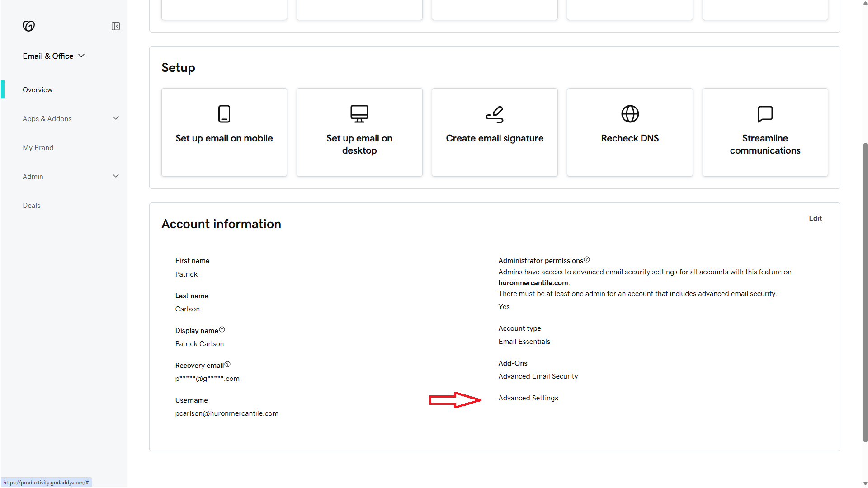This screenshot has width=868, height=488.
Task: Click the Edit account information link
Action: point(815,218)
